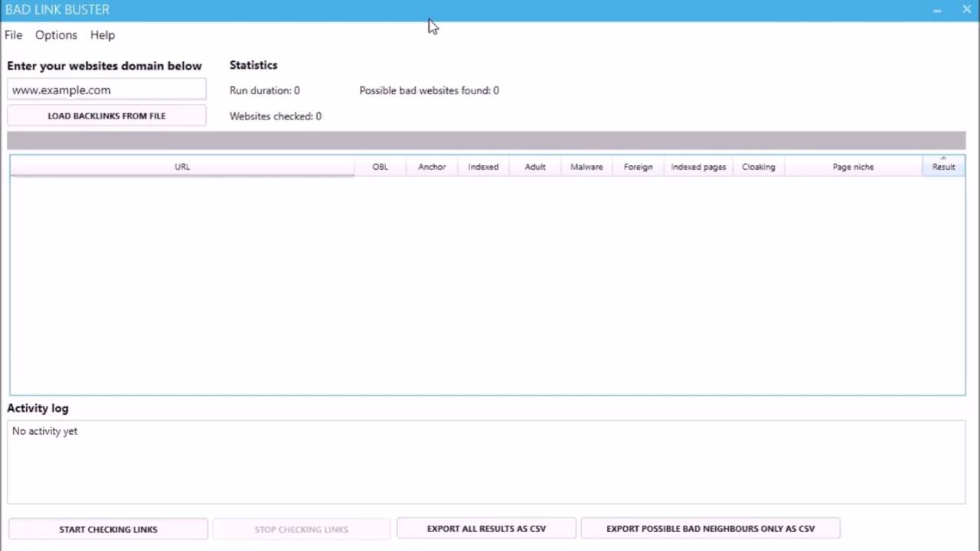This screenshot has height=551, width=980.
Task: Click the Run duration statistic
Action: click(x=265, y=90)
